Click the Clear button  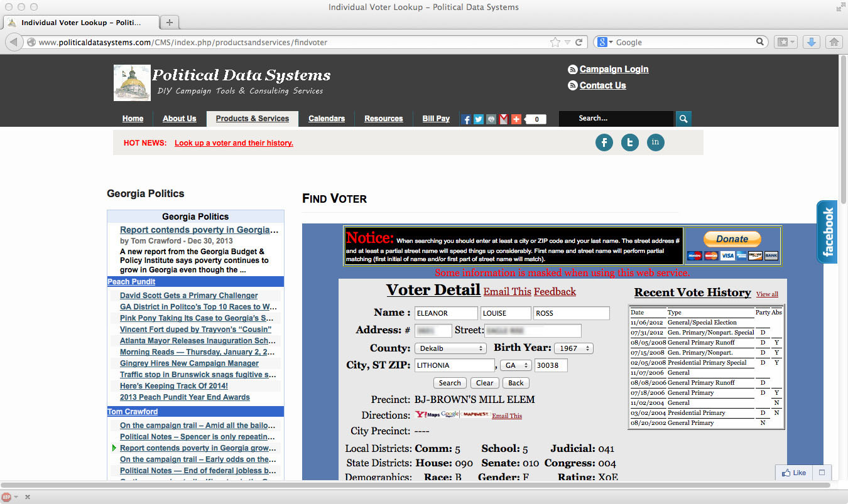(x=484, y=383)
